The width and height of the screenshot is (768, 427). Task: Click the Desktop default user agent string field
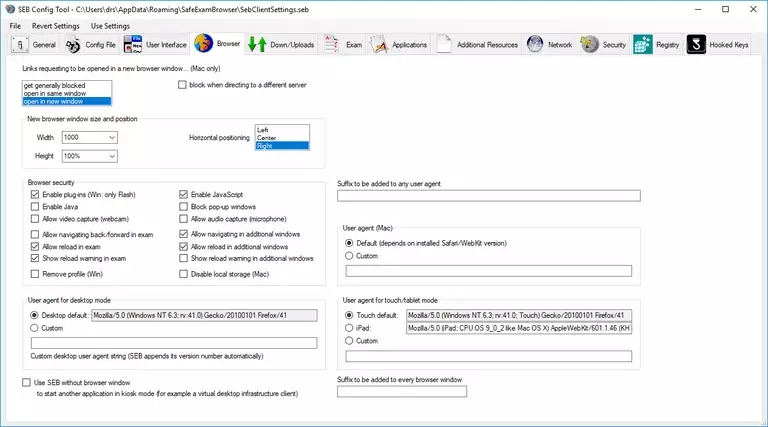click(x=204, y=315)
